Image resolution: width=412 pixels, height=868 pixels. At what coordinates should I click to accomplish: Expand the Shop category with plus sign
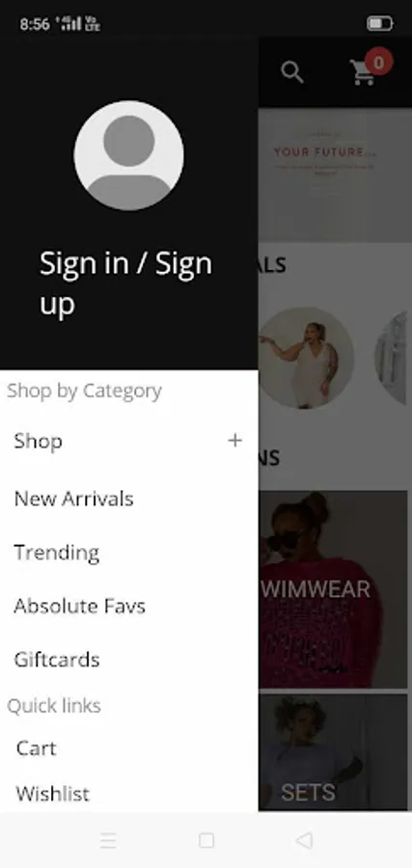(x=235, y=441)
